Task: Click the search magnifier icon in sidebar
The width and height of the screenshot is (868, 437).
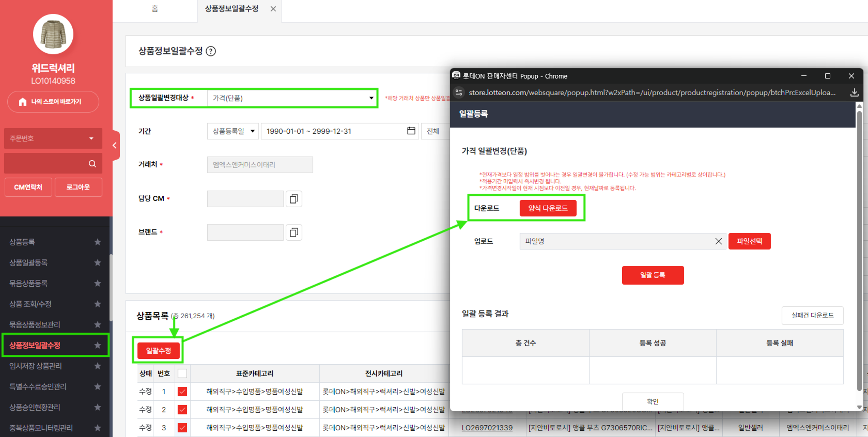Action: pos(92,164)
